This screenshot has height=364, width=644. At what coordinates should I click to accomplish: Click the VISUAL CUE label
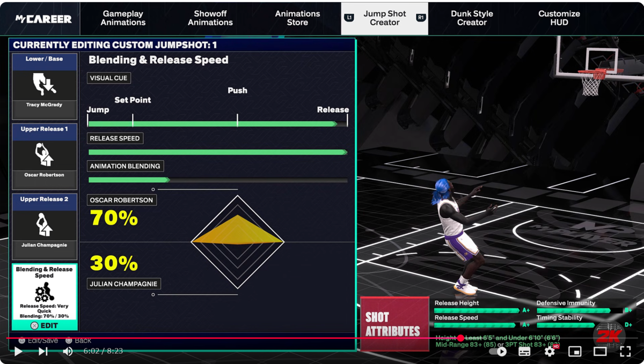tap(109, 78)
